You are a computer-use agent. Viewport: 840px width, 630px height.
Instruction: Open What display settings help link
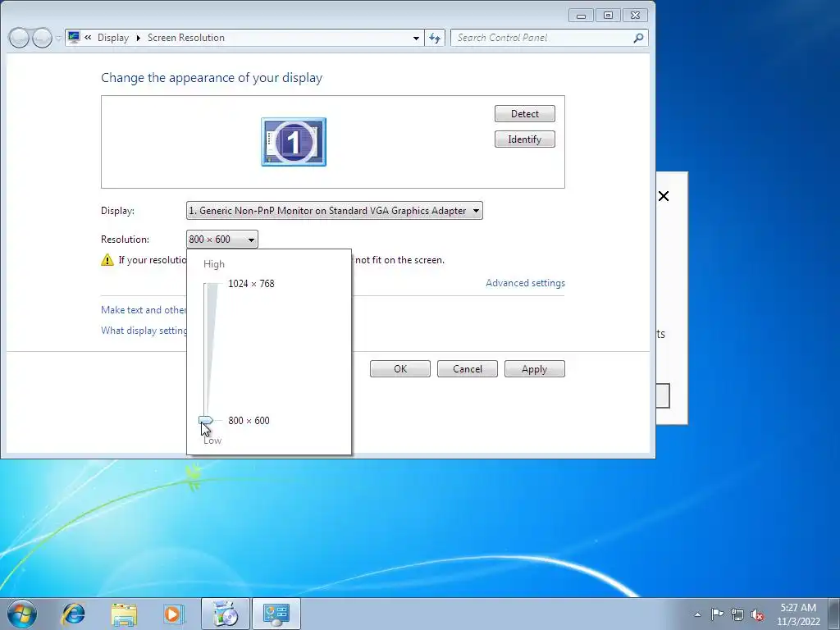click(144, 331)
